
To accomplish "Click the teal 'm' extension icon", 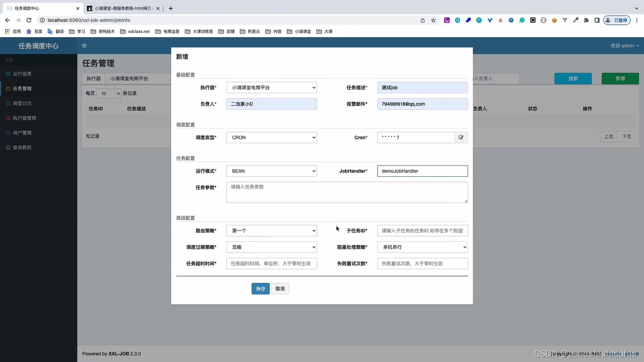I will [479, 20].
